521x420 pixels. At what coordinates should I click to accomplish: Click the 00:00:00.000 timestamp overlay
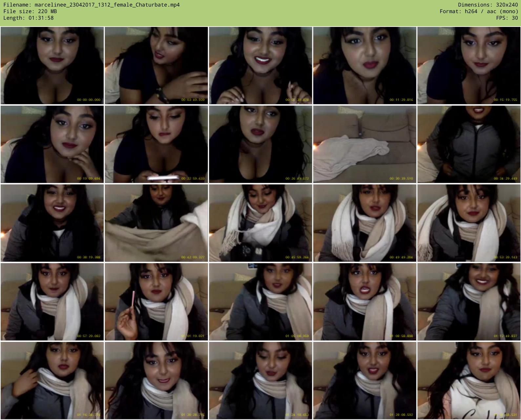[x=89, y=100]
